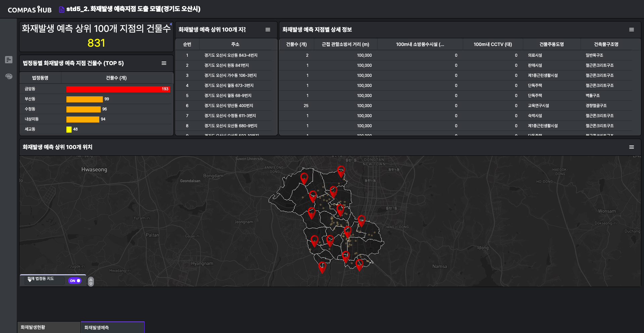The image size is (644, 333).
Task: Sort by 100m내 CCTV (대) column header
Action: [493, 44]
